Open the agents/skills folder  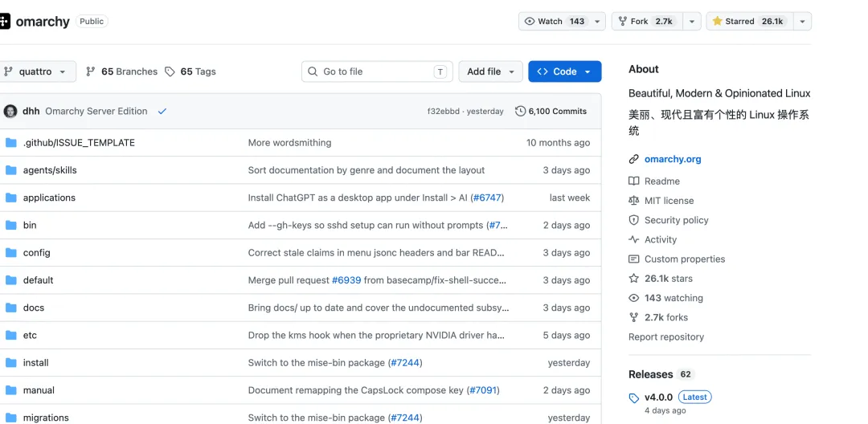point(50,170)
